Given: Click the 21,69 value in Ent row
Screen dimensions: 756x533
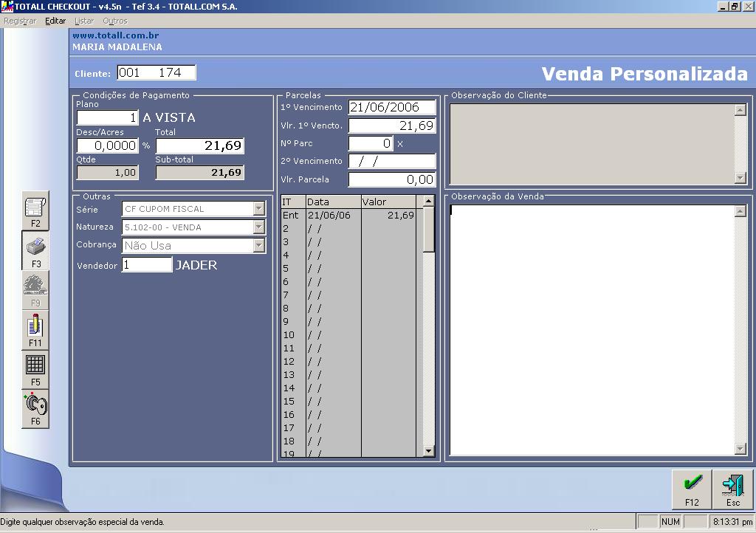Looking at the screenshot, I should [x=401, y=215].
